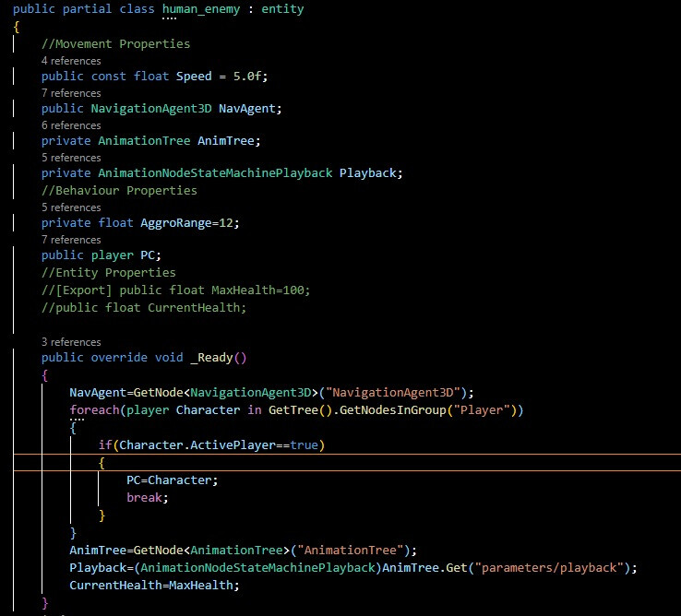Click the 'Playback;' field declaration name
Viewport: 681px width, 616px height.
pos(371,172)
